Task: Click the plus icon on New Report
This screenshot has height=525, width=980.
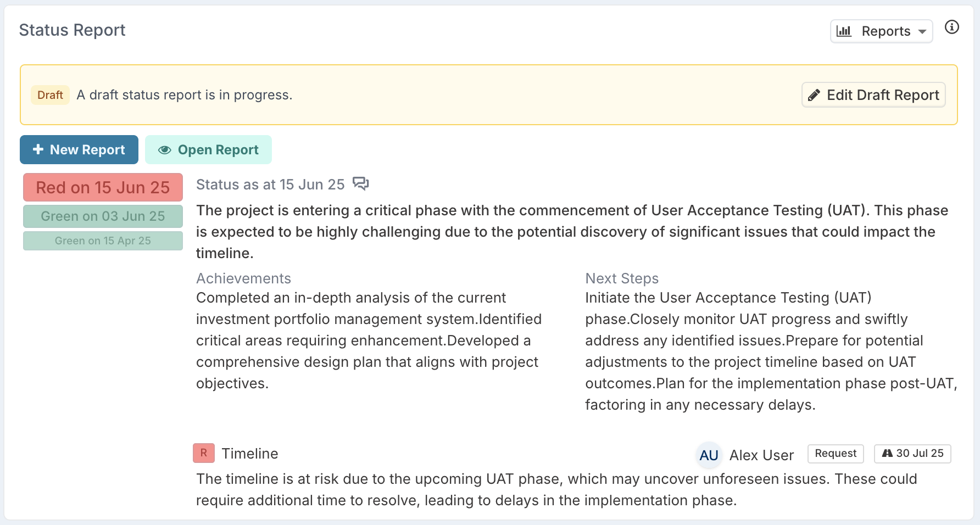Action: [38, 149]
